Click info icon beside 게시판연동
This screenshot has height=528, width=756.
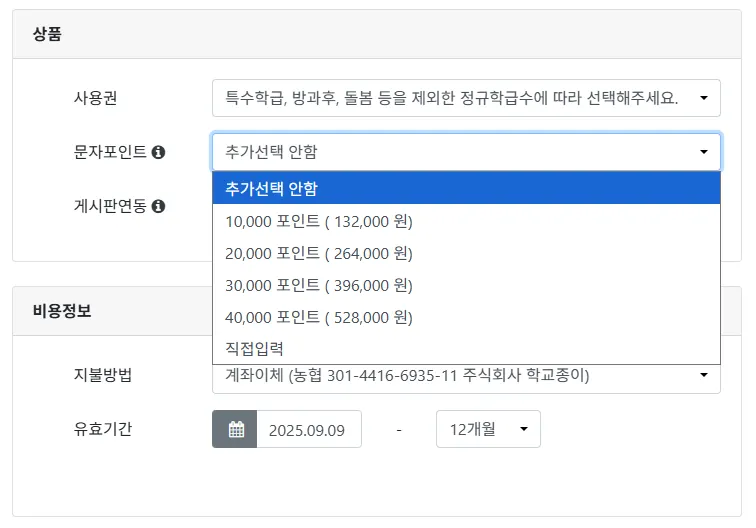point(158,206)
